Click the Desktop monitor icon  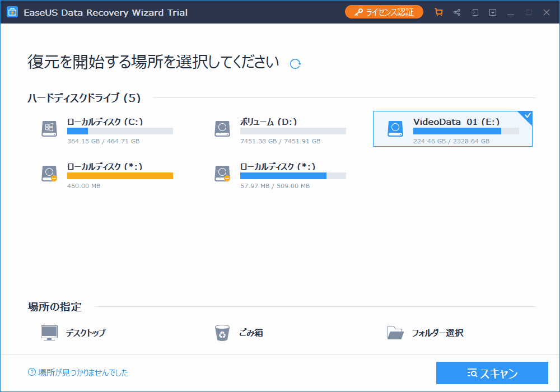49,333
